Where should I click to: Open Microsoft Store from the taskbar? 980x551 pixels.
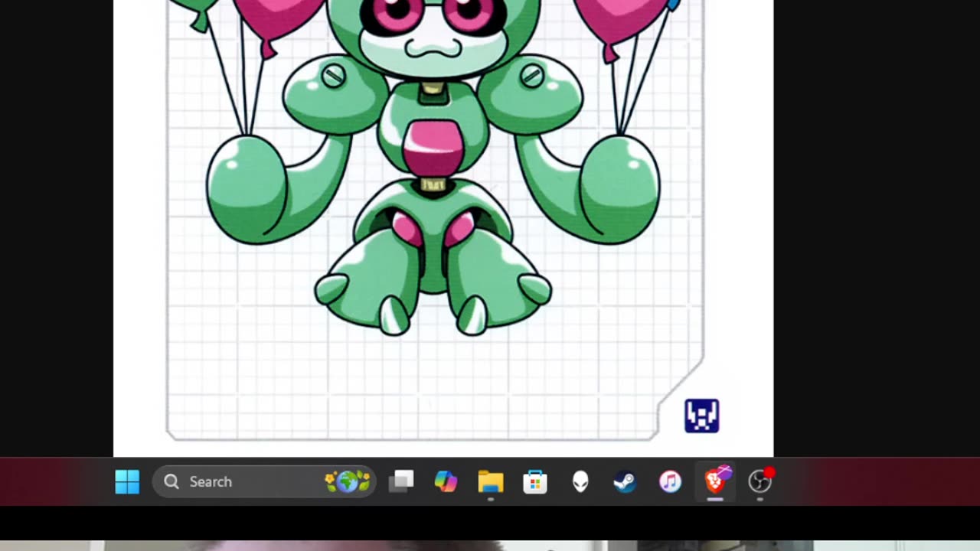[535, 481]
